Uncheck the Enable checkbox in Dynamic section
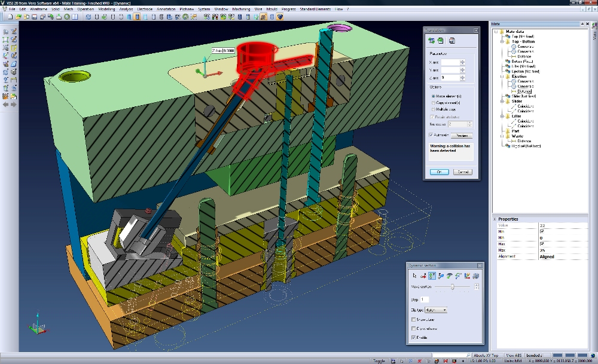 (413, 337)
